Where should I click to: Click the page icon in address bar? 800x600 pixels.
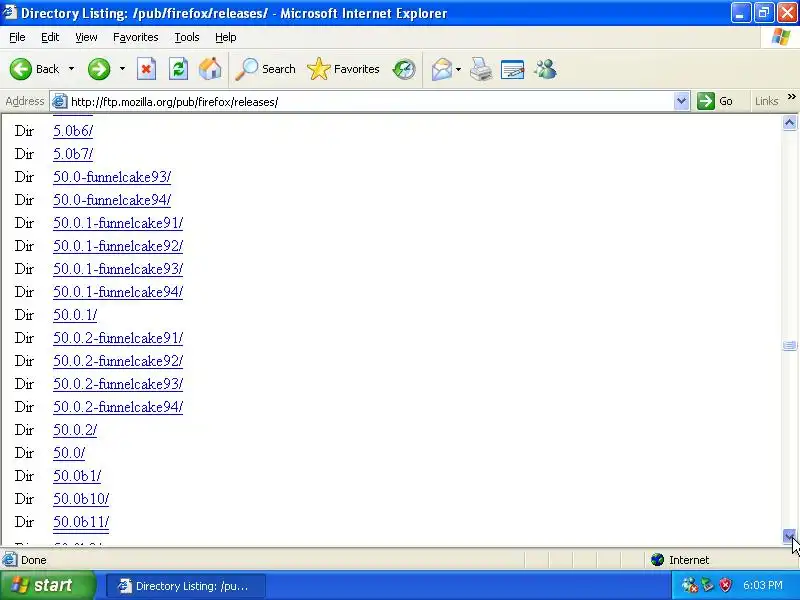pos(60,101)
